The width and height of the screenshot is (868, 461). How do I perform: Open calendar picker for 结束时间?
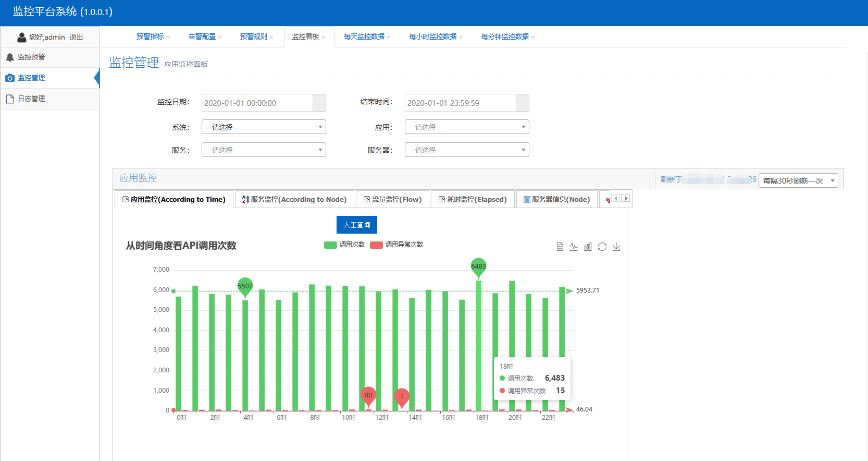pos(522,103)
